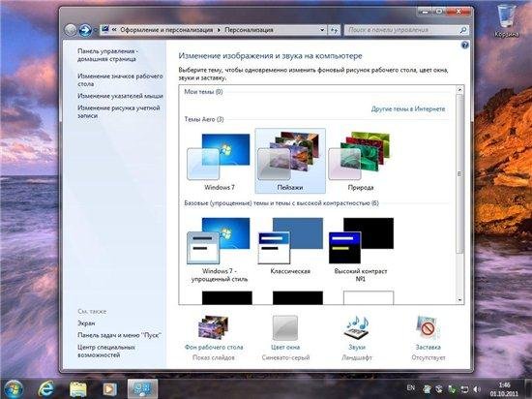This screenshot has width=532, height=399.
Task: Click the volume speaker tray icon
Action: (477, 389)
